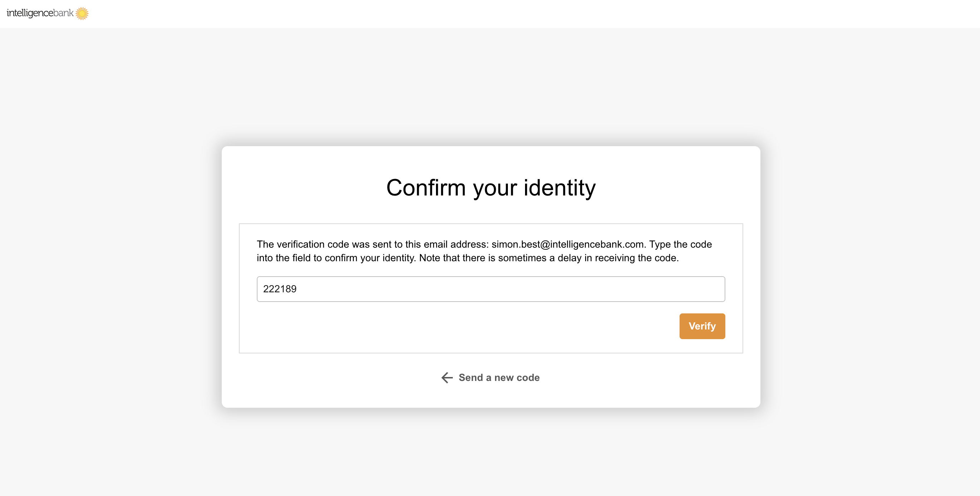Submit the verification code with Verify
Screen dimensions: 980x496
click(x=702, y=326)
